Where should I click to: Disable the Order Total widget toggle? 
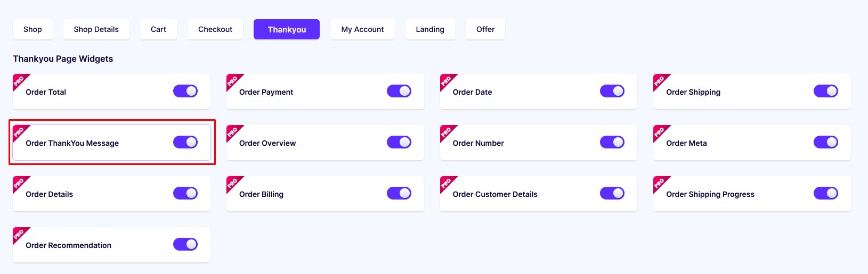pyautogui.click(x=185, y=91)
